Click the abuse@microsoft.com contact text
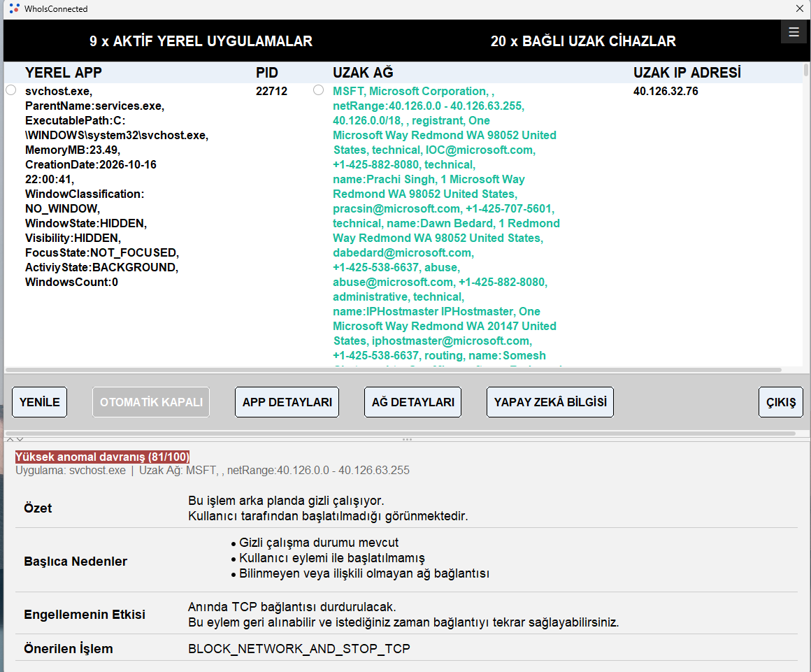The height and width of the screenshot is (672, 811). (x=393, y=282)
